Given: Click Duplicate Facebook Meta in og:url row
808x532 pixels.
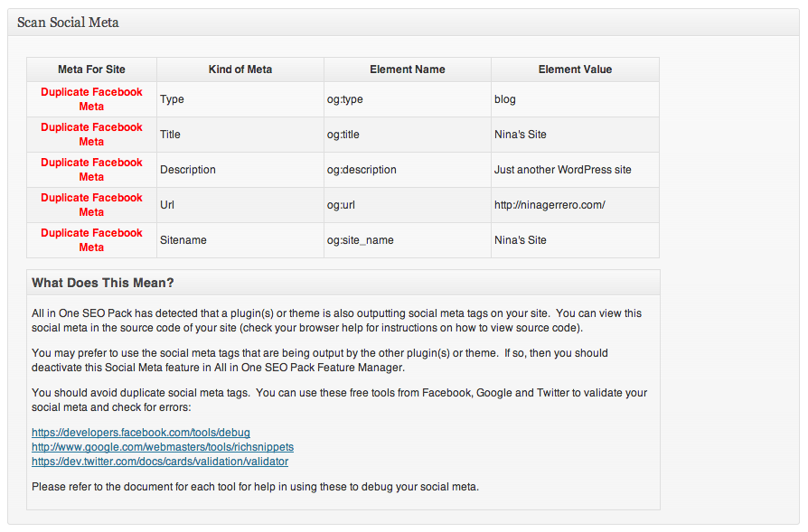Looking at the screenshot, I should (91, 205).
